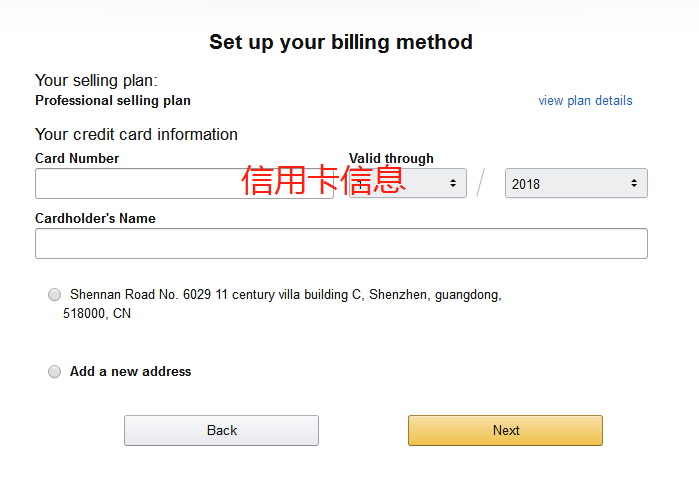Viewport: 699px width, 485px height.
Task: Click the Professional selling plan text
Action: (x=113, y=101)
